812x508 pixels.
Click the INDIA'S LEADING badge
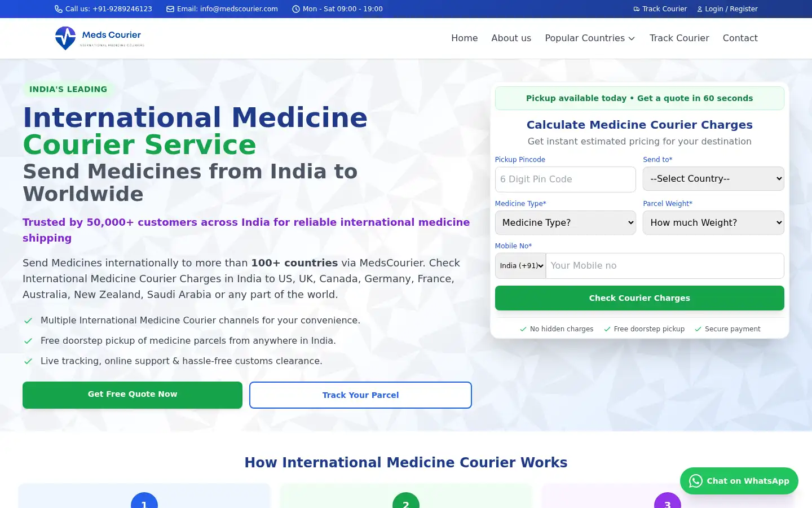click(x=68, y=89)
